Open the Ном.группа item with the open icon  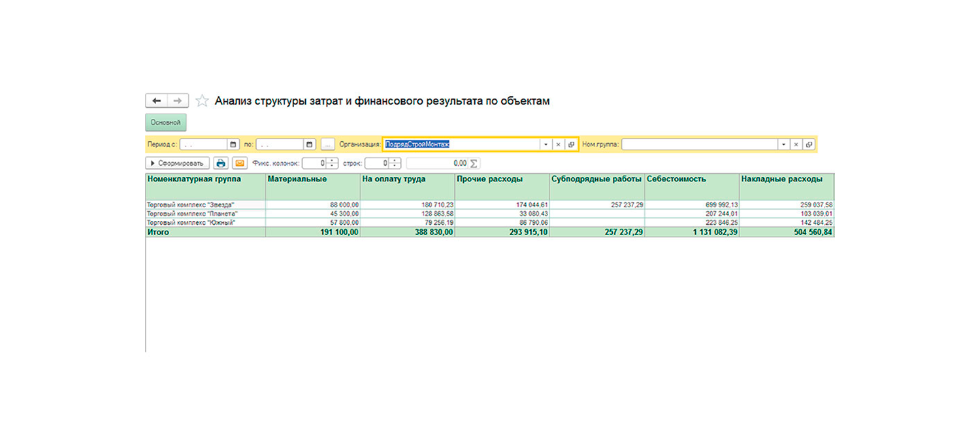809,144
